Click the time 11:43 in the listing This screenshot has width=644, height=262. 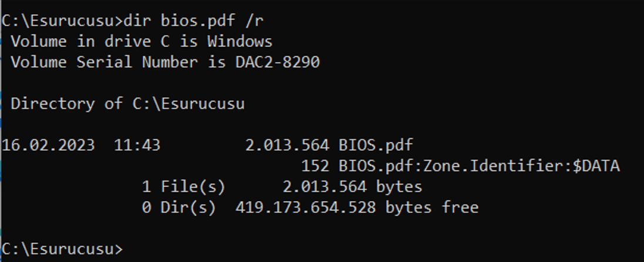[x=137, y=145]
